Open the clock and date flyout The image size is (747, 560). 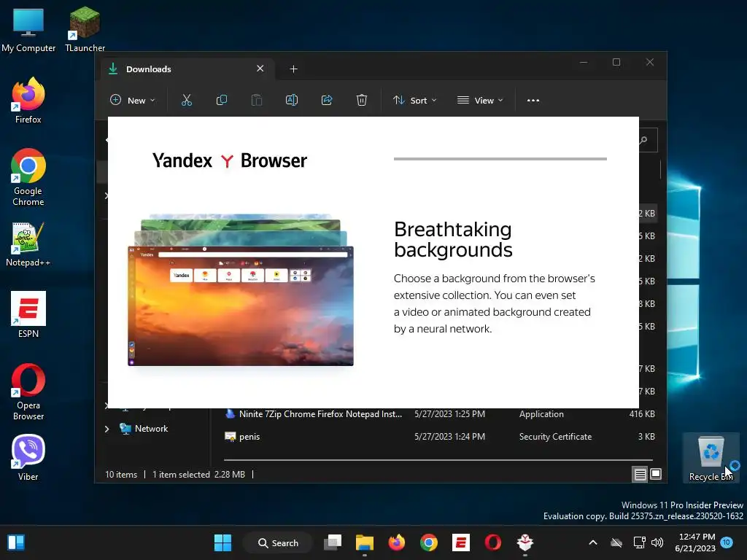[695, 542]
